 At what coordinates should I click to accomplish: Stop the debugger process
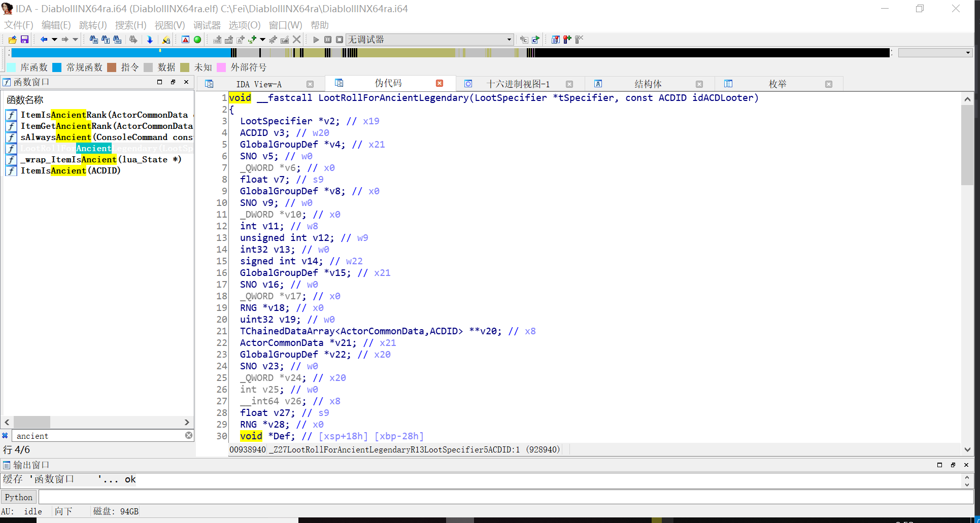(340, 40)
